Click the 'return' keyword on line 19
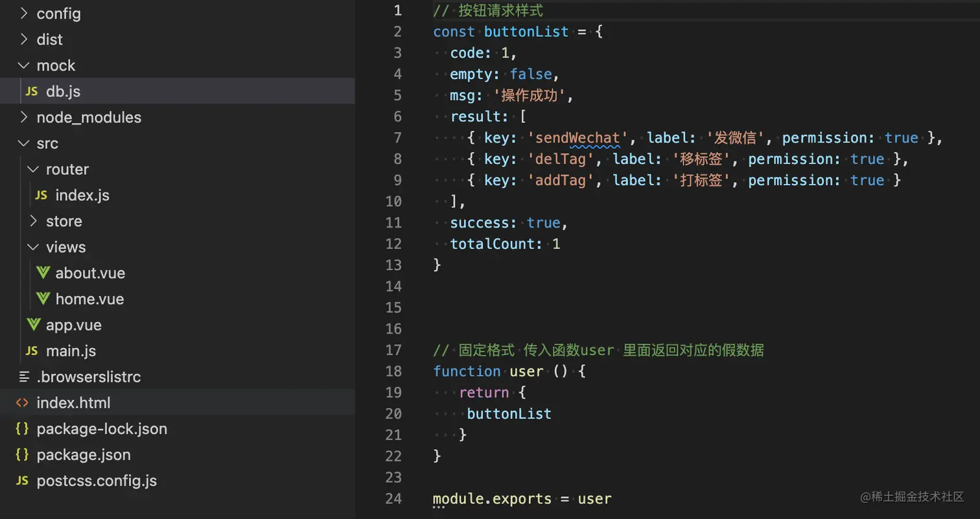This screenshot has height=519, width=980. pos(484,393)
